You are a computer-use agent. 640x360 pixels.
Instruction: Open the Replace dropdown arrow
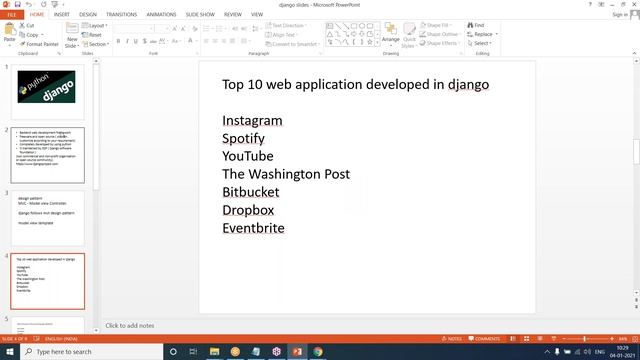tap(497, 34)
